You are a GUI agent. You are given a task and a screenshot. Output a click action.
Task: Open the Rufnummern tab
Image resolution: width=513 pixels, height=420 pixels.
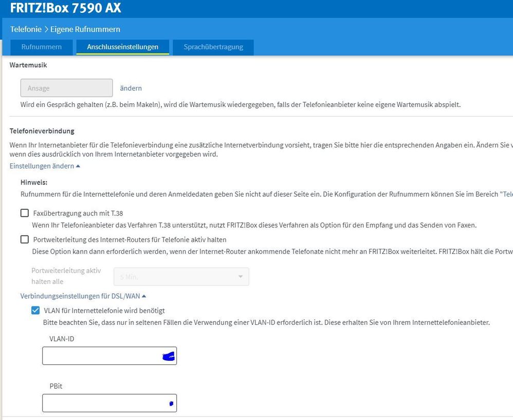[x=41, y=47]
